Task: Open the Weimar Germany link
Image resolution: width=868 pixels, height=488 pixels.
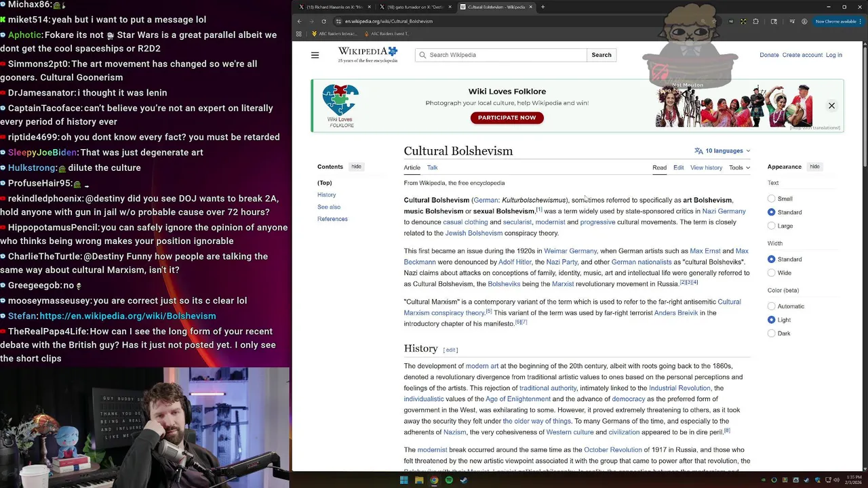Action: 570,251
